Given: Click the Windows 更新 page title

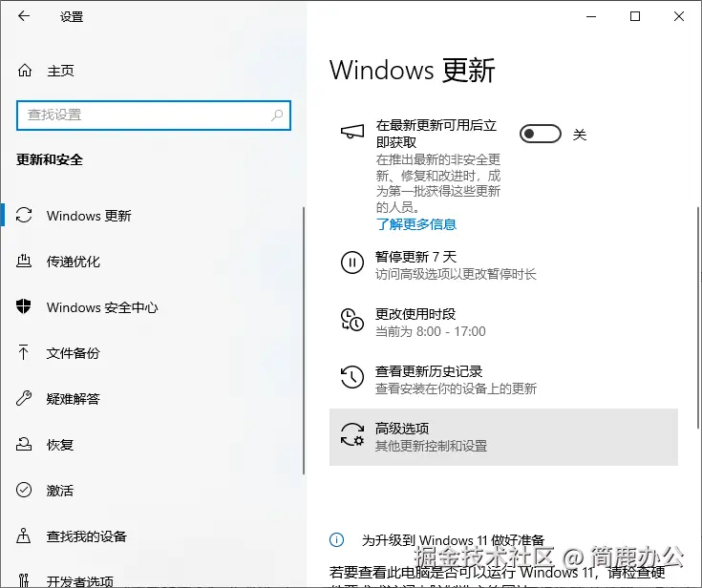Looking at the screenshot, I should click(413, 71).
